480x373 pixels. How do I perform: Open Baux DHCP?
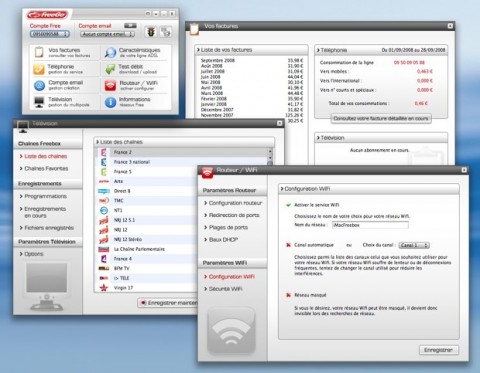[223, 240]
